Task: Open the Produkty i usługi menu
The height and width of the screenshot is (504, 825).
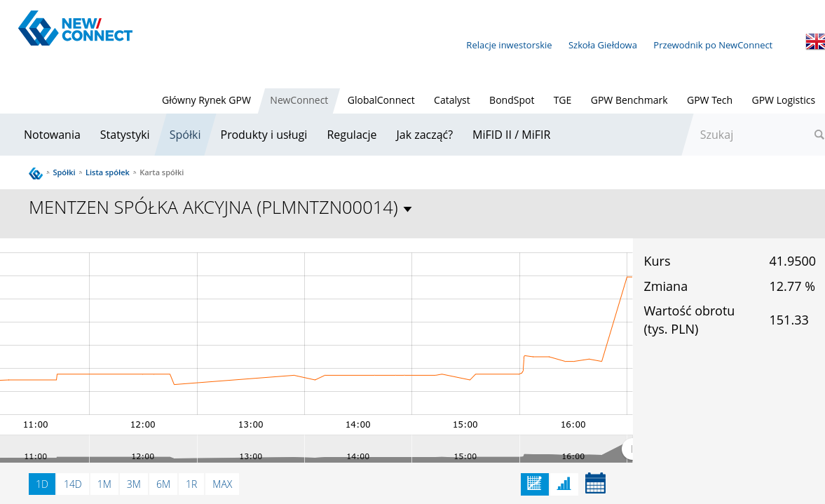Action: click(x=264, y=135)
